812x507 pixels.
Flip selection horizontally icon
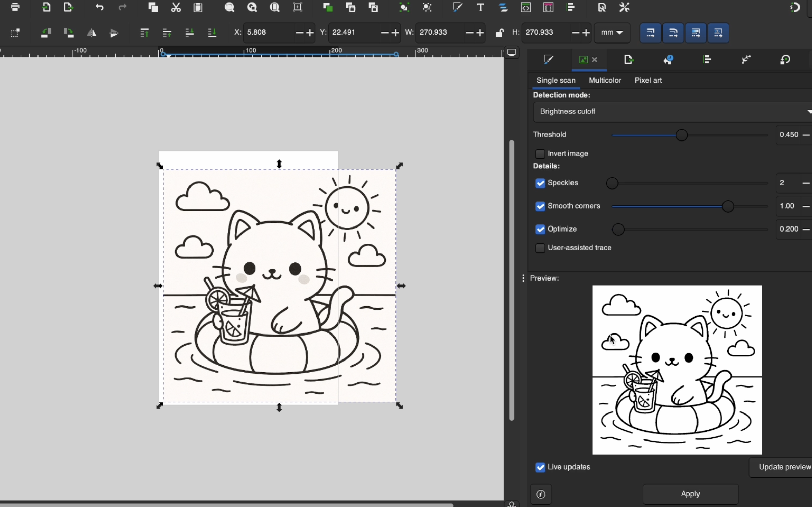[92, 33]
